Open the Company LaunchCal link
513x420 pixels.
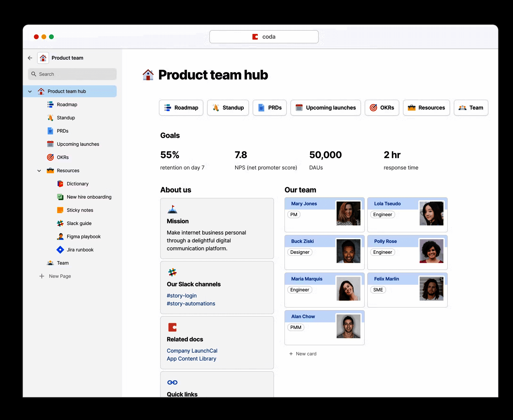point(192,350)
